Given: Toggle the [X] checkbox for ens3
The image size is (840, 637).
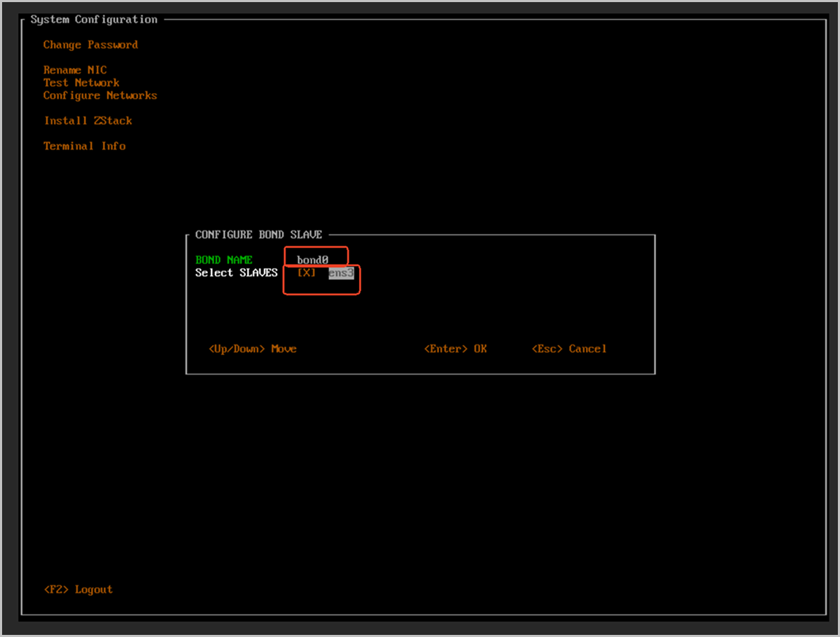Looking at the screenshot, I should click(x=307, y=272).
